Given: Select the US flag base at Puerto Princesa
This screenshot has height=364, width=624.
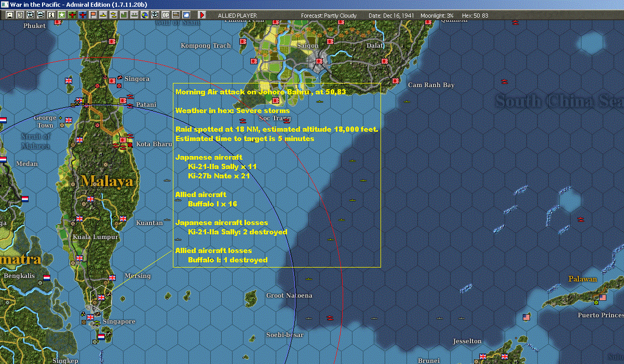Looking at the screenshot, I should 603,298.
